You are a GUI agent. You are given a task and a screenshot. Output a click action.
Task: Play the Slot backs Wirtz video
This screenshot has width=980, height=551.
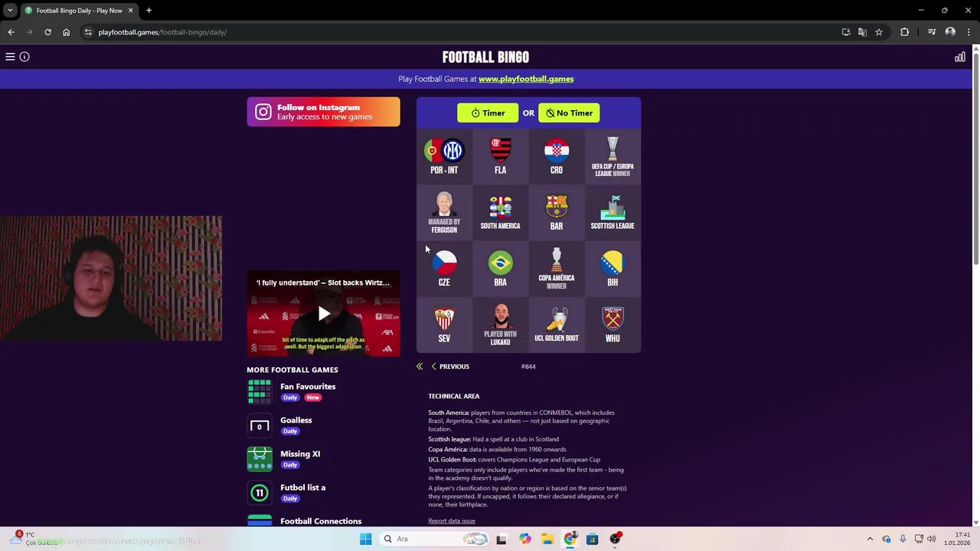(x=324, y=314)
